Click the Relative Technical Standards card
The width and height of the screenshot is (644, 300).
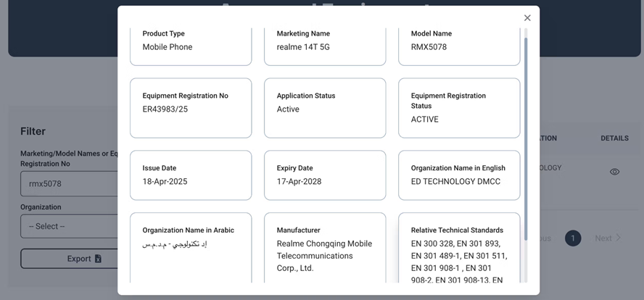459,248
